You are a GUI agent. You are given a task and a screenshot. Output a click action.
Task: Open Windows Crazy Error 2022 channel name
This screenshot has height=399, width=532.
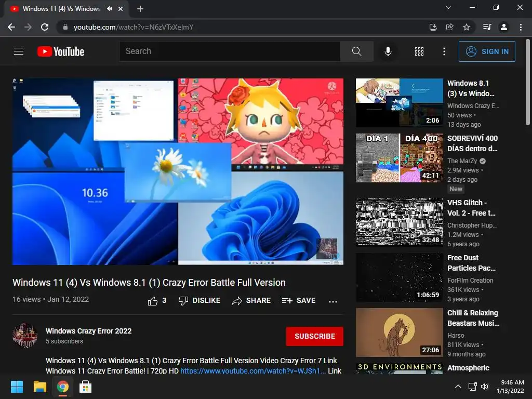pyautogui.click(x=88, y=331)
